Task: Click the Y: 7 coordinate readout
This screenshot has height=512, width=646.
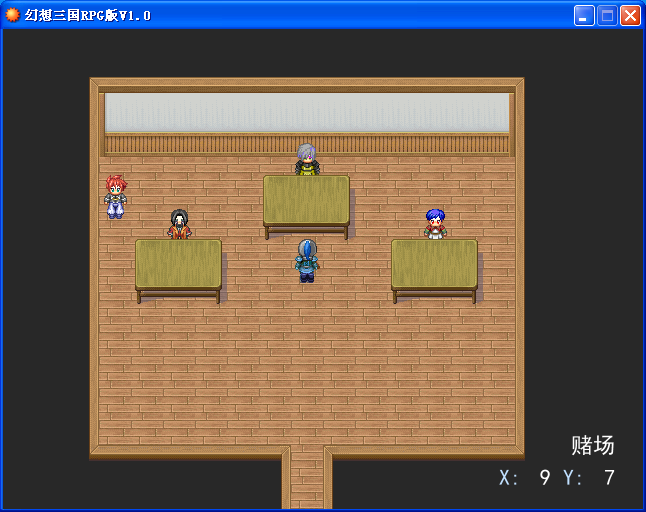Action: (589, 478)
